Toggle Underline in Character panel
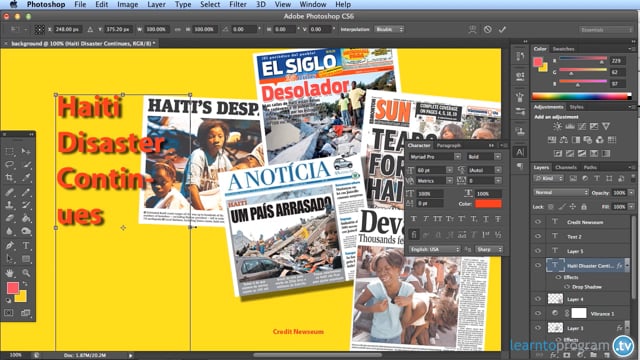 pos(486,219)
